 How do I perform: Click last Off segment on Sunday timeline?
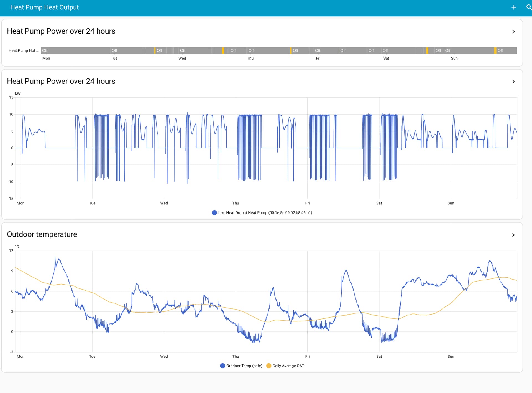507,50
